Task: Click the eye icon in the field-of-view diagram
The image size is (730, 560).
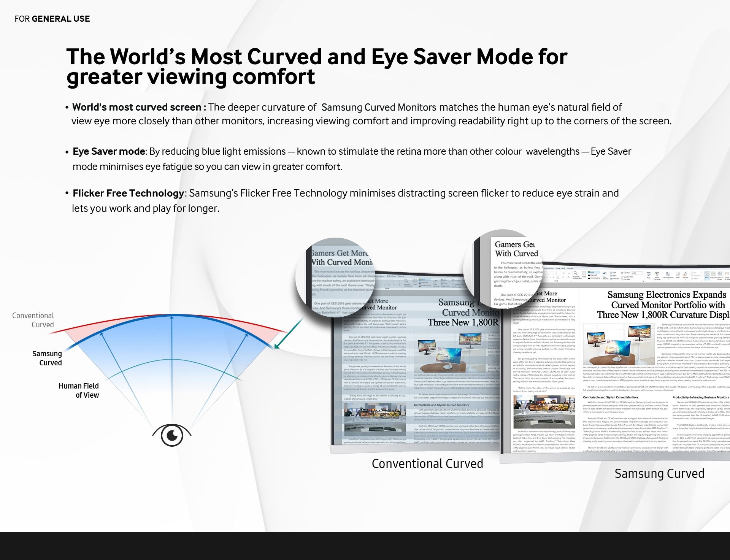Action: 172,435
